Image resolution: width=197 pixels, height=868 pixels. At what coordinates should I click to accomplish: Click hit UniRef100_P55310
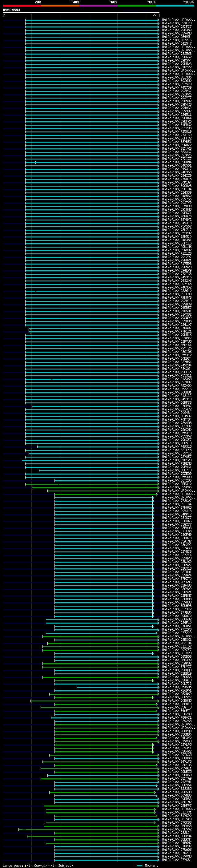[x=177, y=484]
